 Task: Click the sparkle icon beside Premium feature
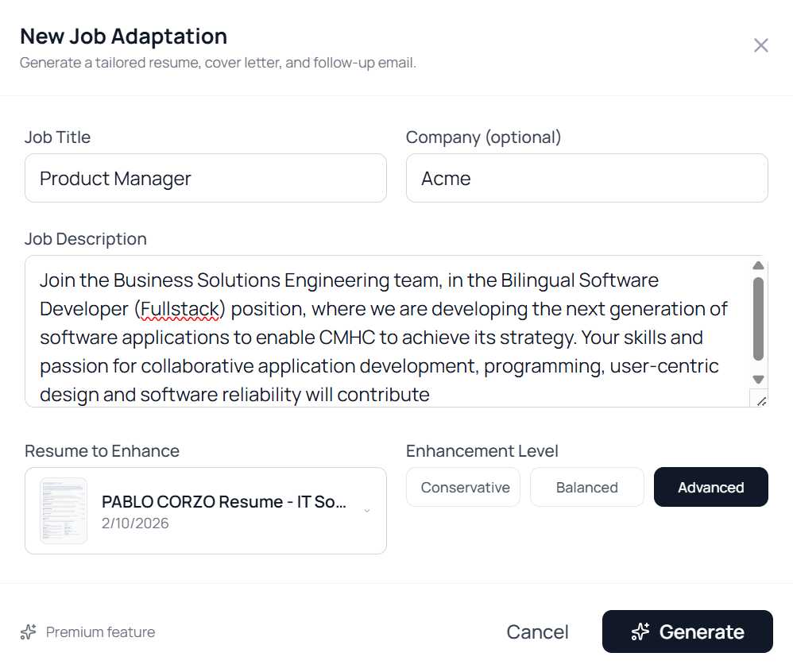[x=29, y=632]
